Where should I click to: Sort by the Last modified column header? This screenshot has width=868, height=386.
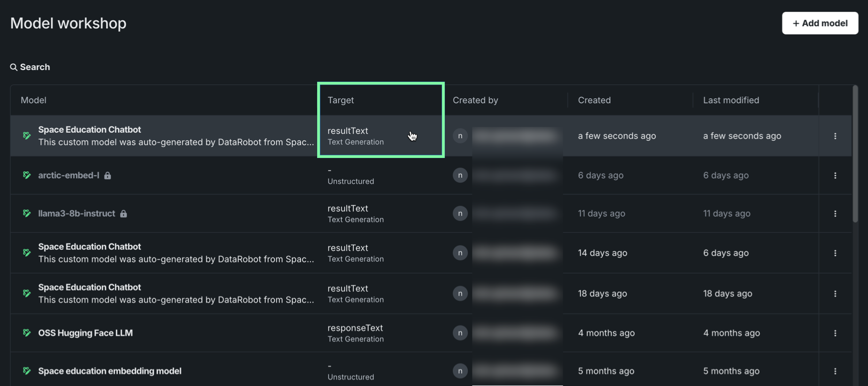click(x=731, y=100)
